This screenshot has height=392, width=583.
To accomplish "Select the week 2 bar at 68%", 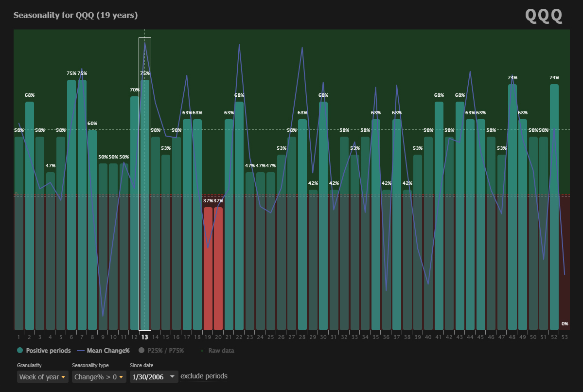I will [29, 215].
